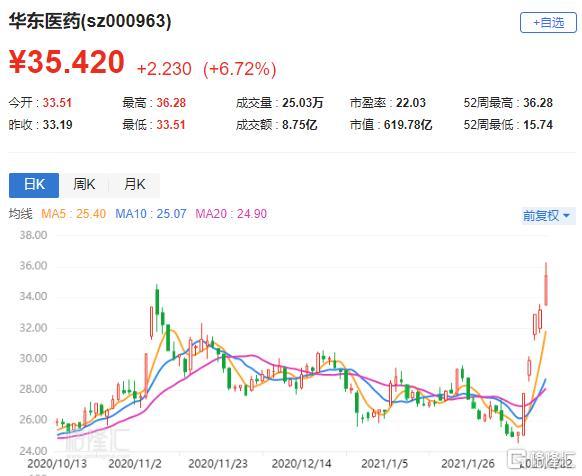Click the current price ¥35.420
The width and height of the screenshot is (582, 476).
click(66, 62)
